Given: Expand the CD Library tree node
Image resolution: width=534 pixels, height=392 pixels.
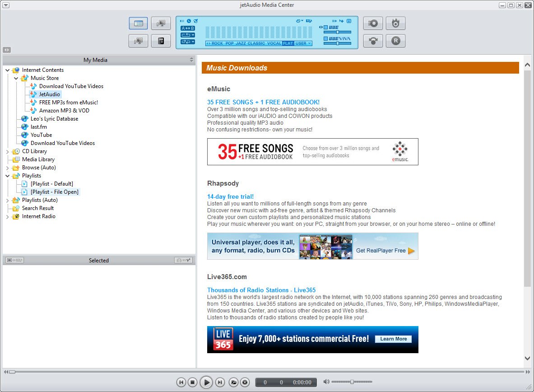Looking at the screenshot, I should point(8,151).
